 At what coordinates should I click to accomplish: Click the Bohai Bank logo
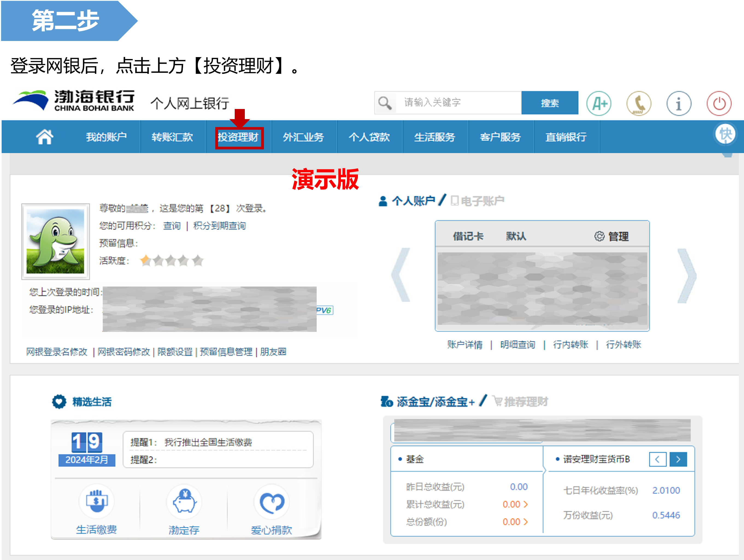point(74,100)
